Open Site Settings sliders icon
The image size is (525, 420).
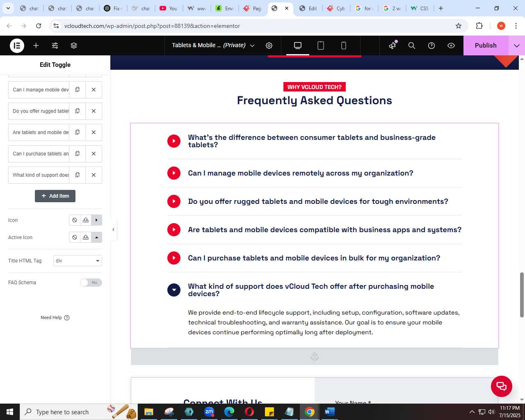55,46
